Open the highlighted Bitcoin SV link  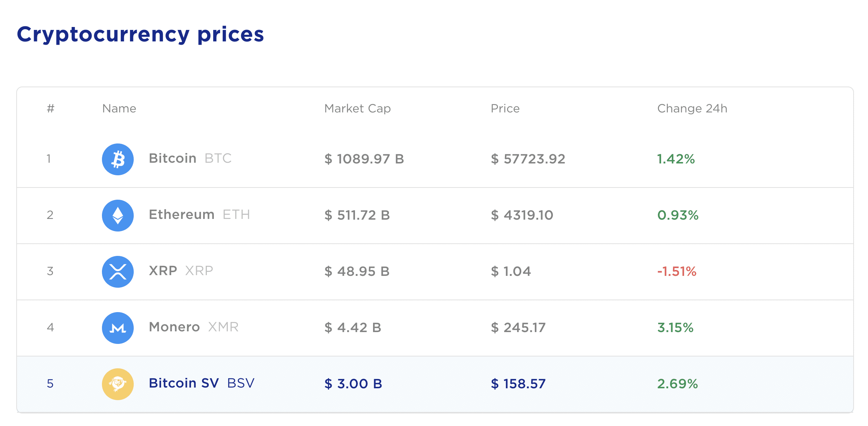coord(202,383)
